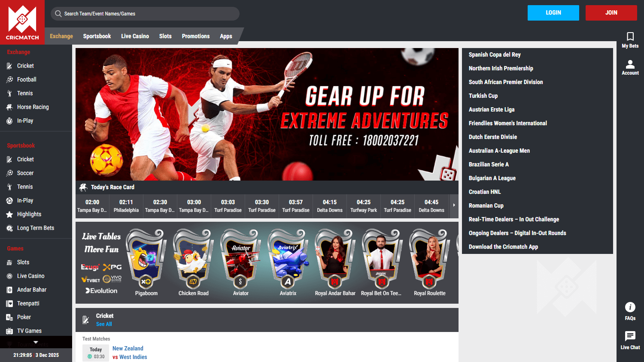Screen dimensions: 644x362
Task: Click the Search Team/Event Names field
Action: 145,13
